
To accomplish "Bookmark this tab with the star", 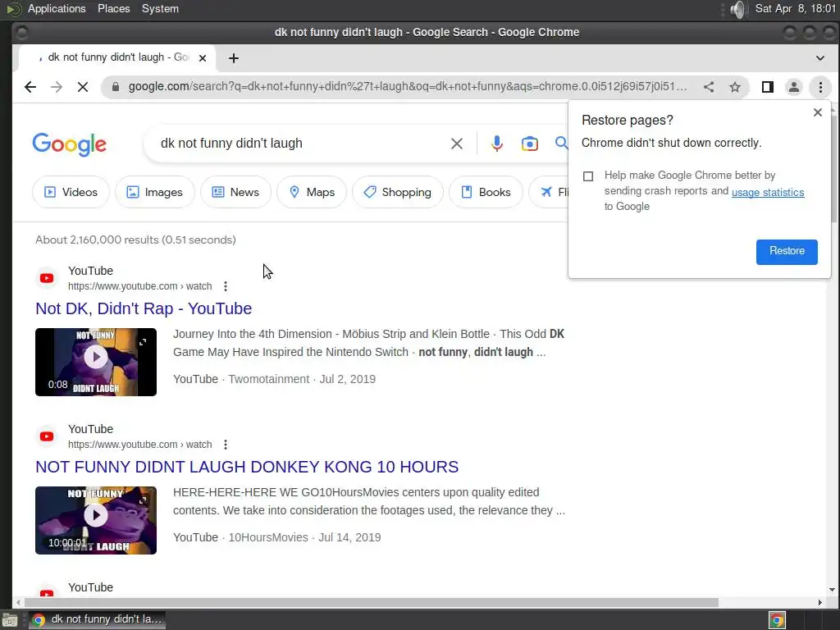I will 734,87.
